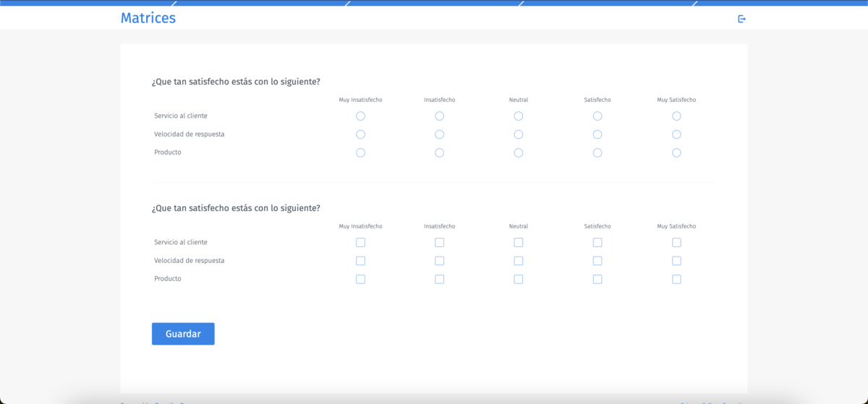Screen dimensions: 868x404
Task: Tick Muy Insatisfecho checkbox for Velocidad de respuesta
Action: pyautogui.click(x=360, y=261)
